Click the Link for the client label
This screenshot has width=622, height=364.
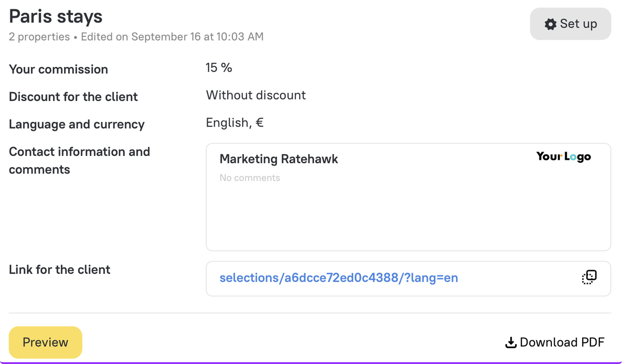(x=60, y=269)
